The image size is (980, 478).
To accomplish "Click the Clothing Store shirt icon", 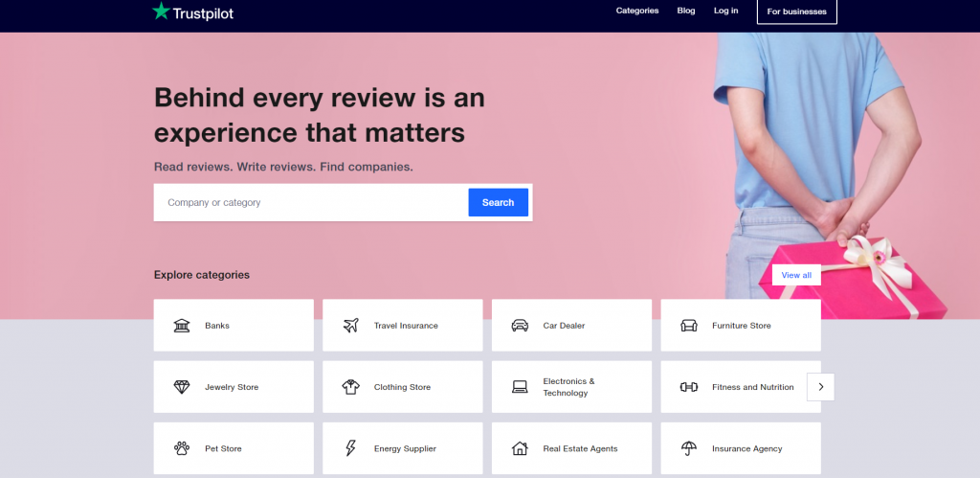I will [x=350, y=387].
